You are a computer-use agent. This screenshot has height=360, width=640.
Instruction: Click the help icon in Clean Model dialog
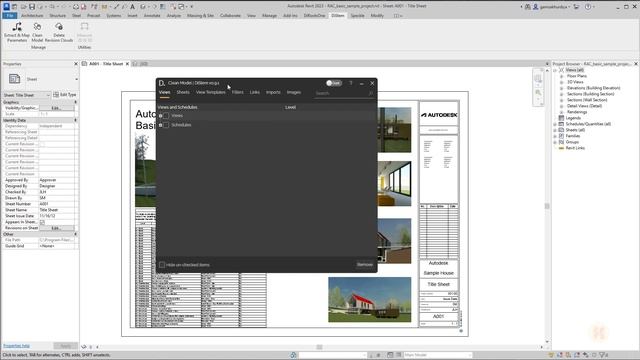point(350,83)
